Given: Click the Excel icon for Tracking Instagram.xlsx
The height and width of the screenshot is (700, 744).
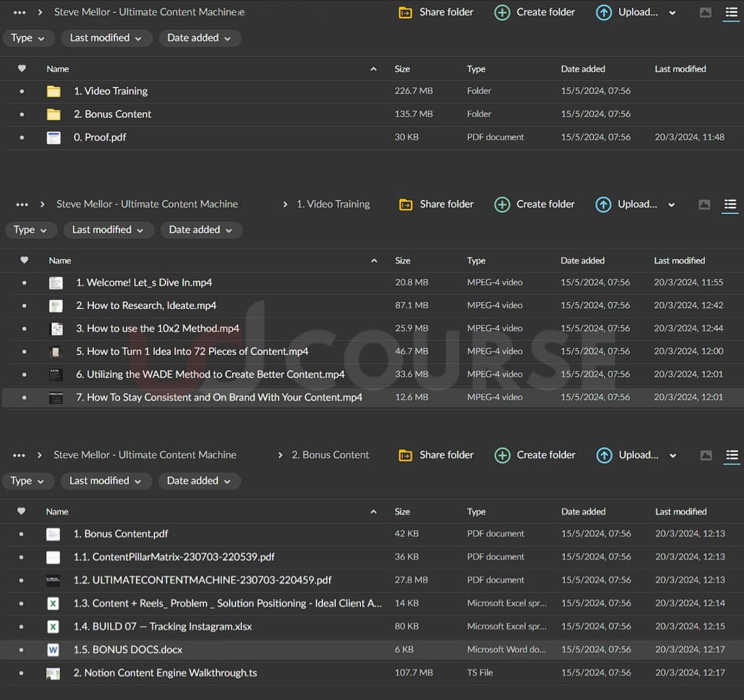Looking at the screenshot, I should point(53,627).
